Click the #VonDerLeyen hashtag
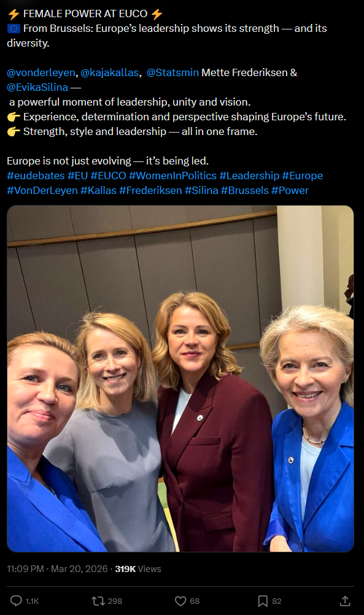This screenshot has width=364, height=615. click(42, 190)
